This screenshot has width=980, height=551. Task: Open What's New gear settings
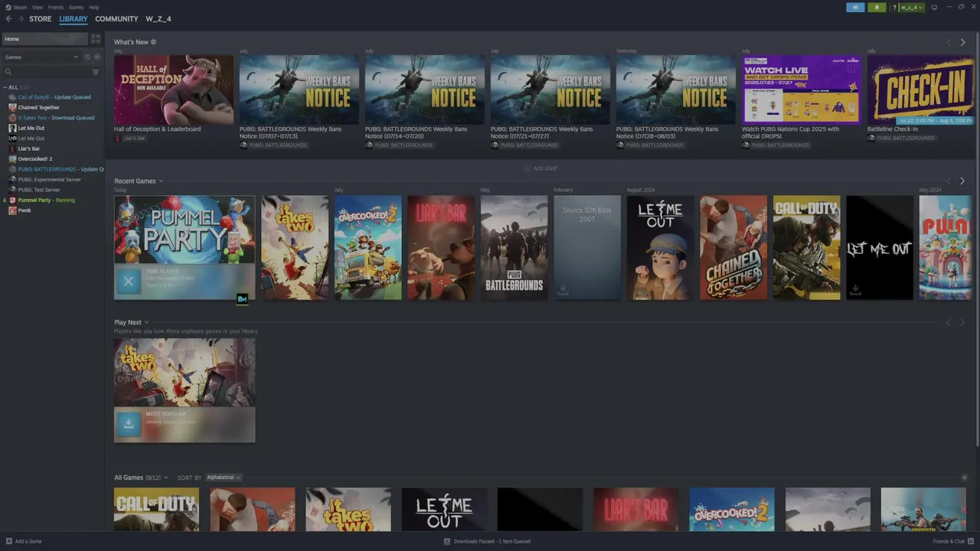click(153, 42)
